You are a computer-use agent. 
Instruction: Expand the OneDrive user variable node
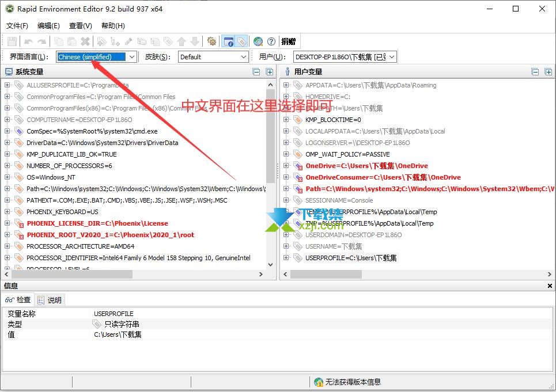click(x=286, y=166)
